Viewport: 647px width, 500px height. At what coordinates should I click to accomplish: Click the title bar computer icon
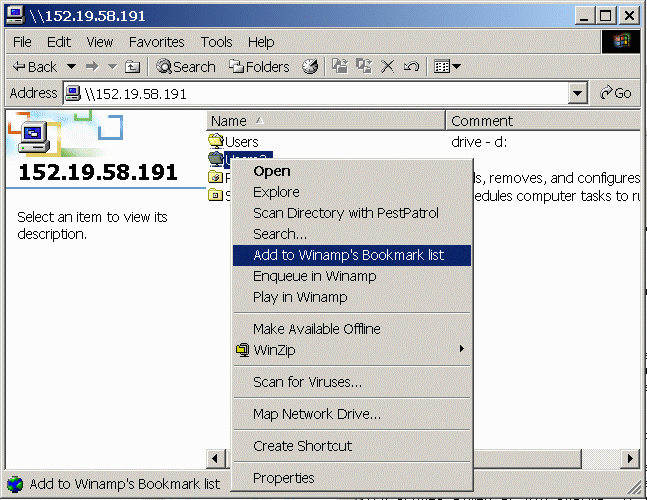coord(16,15)
